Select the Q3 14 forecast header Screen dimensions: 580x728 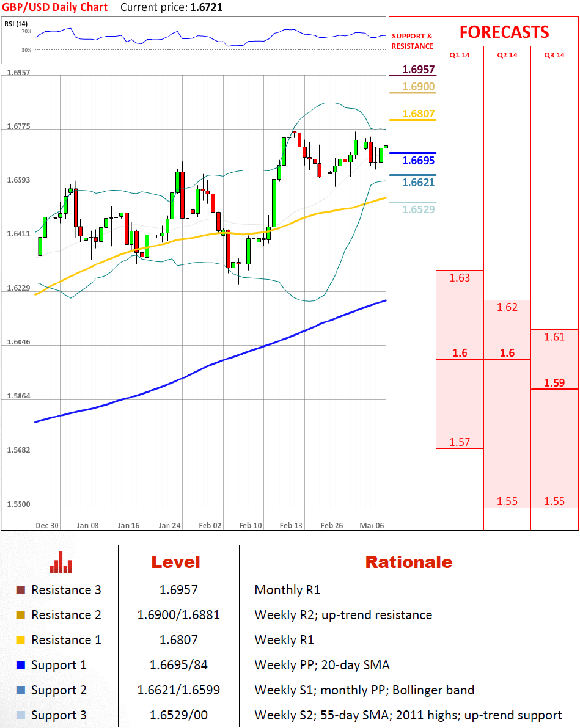point(554,55)
